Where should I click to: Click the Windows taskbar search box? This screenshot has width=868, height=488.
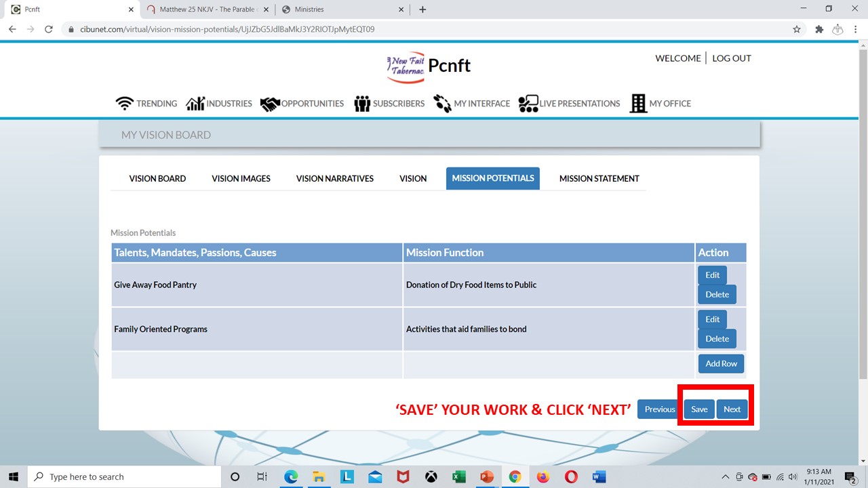(x=125, y=476)
